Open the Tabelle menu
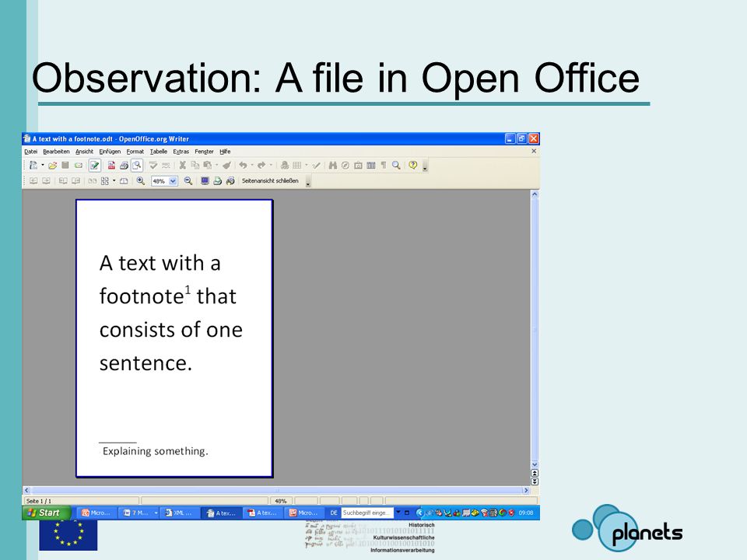Screen dimensions: 747x560 point(159,152)
